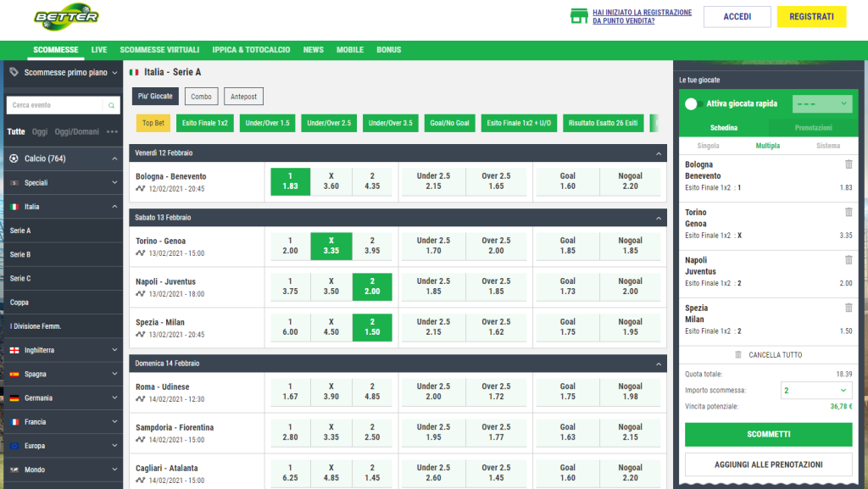
Task: Expand the Inghilterra category
Action: coord(114,350)
